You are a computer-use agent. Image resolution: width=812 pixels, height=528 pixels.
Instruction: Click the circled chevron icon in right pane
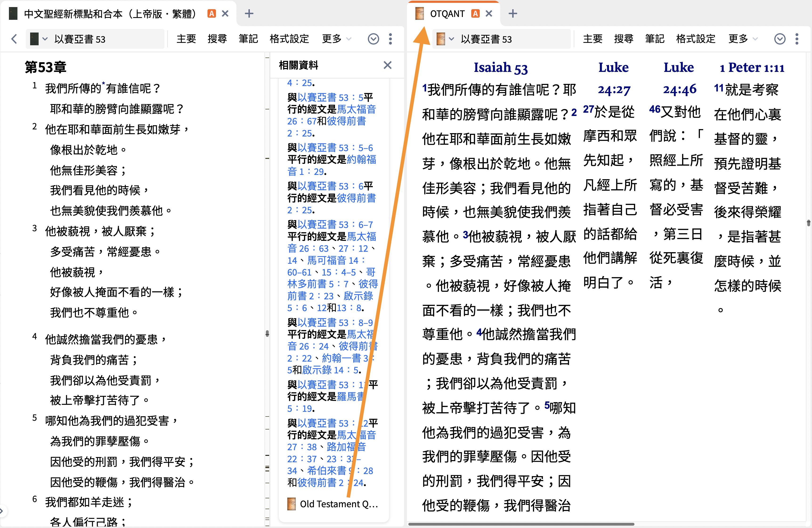[x=780, y=39]
